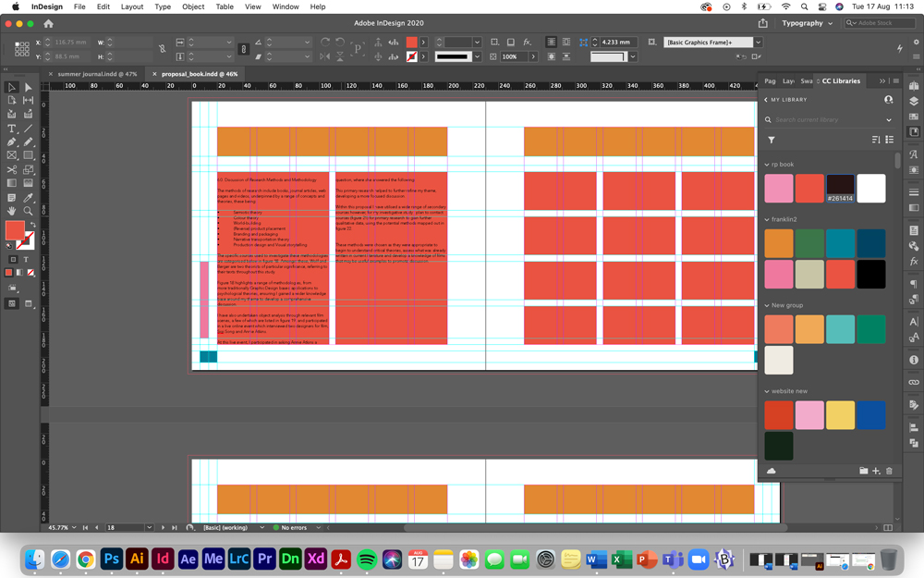924x578 pixels.
Task: Switch CC Libraries to list view
Action: click(x=890, y=140)
